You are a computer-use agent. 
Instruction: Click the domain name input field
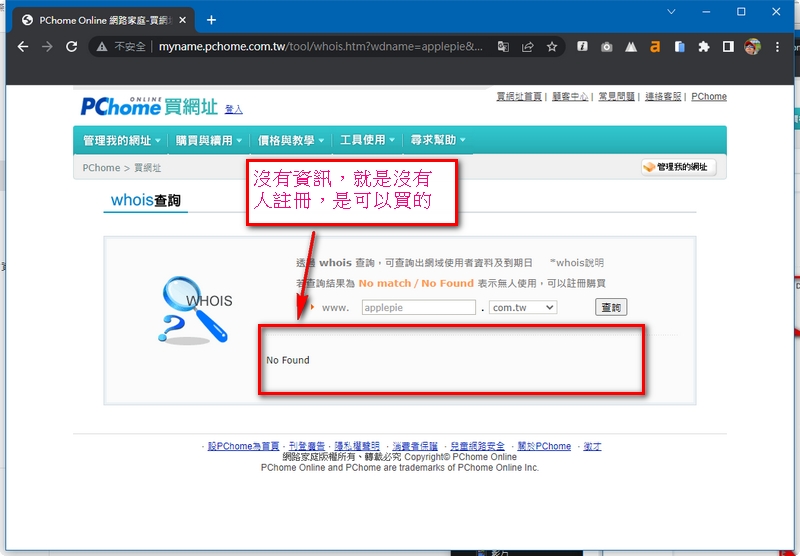point(417,308)
